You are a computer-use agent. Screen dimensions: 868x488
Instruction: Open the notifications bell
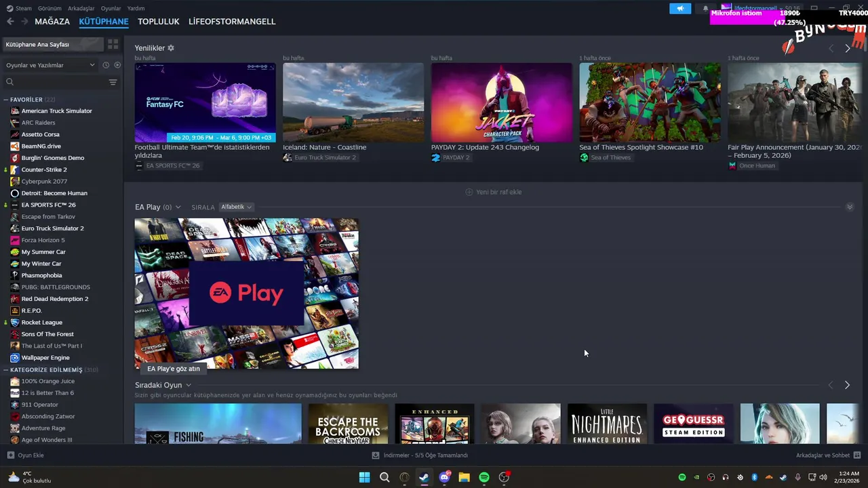705,9
